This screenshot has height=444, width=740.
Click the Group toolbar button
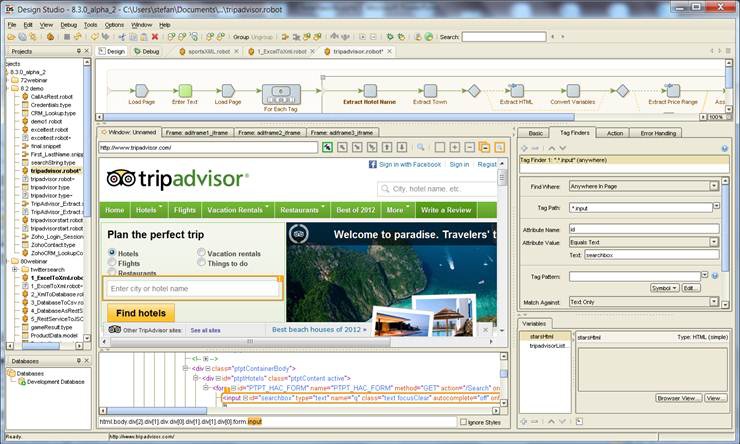[241, 37]
